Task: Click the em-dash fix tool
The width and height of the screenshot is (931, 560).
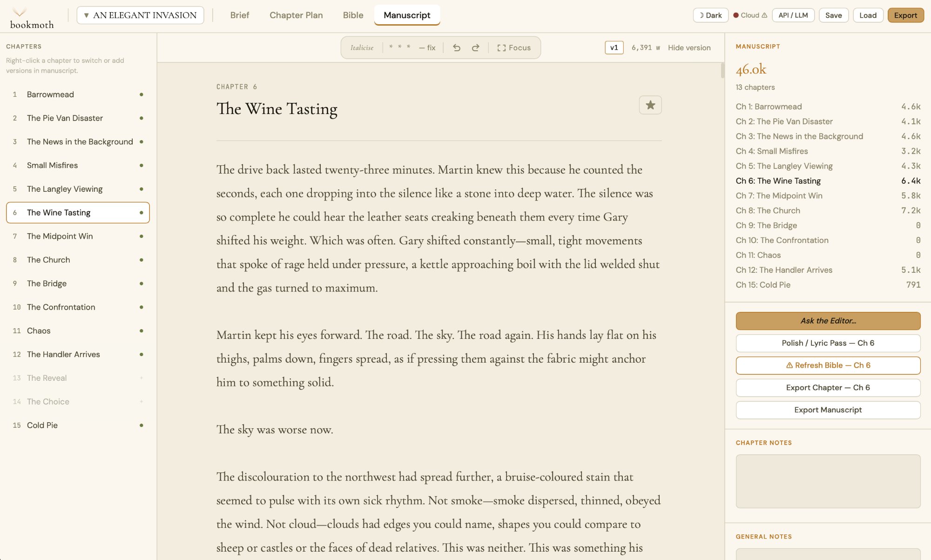Action: click(426, 47)
